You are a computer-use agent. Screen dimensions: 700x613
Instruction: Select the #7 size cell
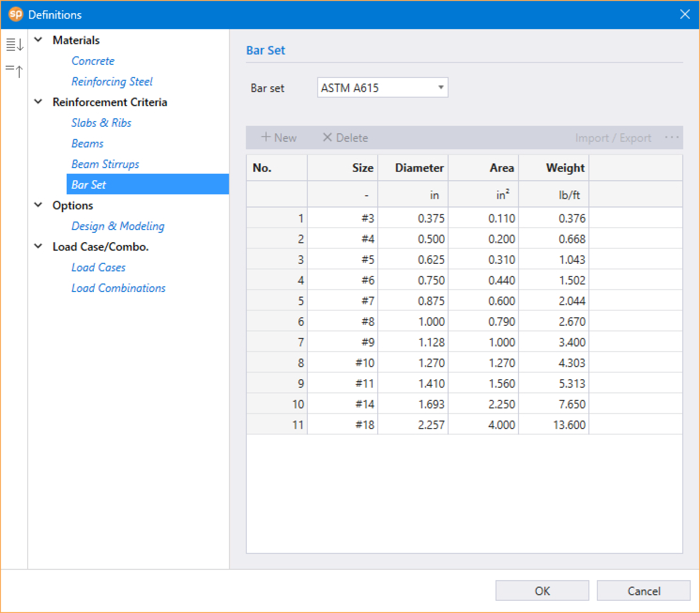(x=343, y=301)
